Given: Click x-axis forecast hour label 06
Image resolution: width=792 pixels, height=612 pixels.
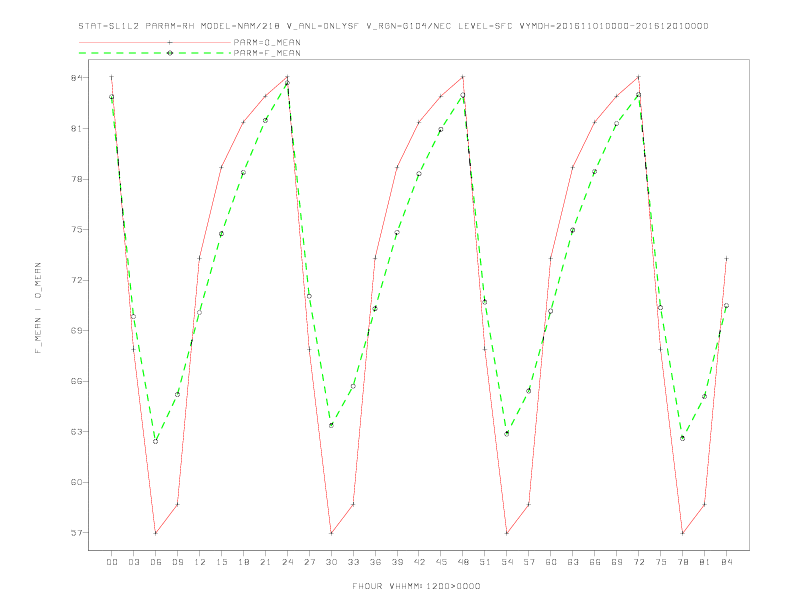Looking at the screenshot, I should click(156, 562).
